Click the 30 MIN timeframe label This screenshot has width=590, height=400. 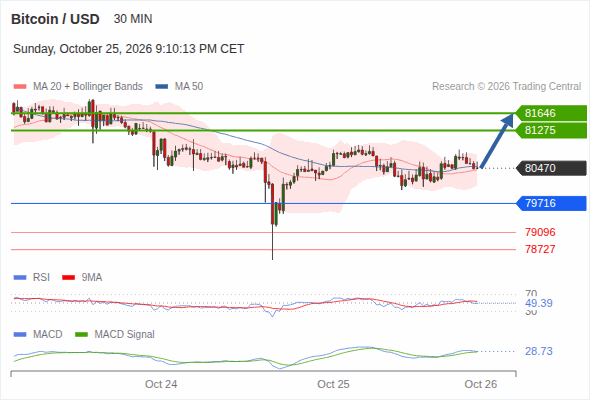coord(133,19)
